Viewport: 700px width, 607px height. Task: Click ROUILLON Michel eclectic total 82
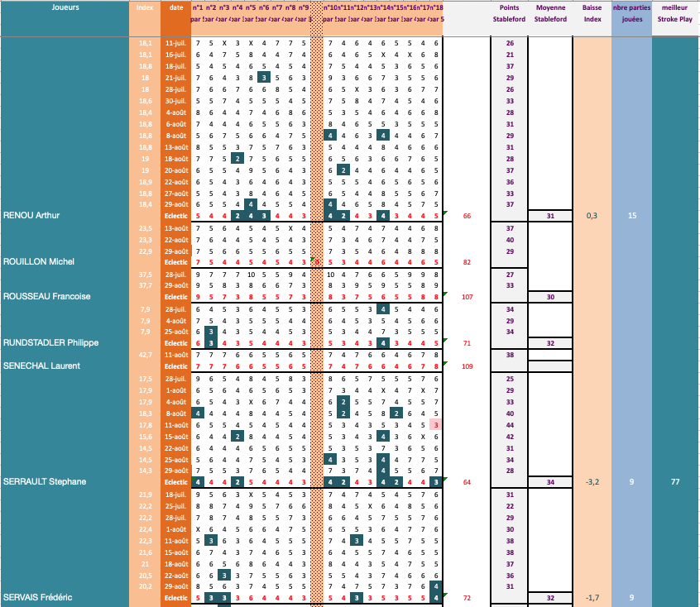pyautogui.click(x=467, y=262)
